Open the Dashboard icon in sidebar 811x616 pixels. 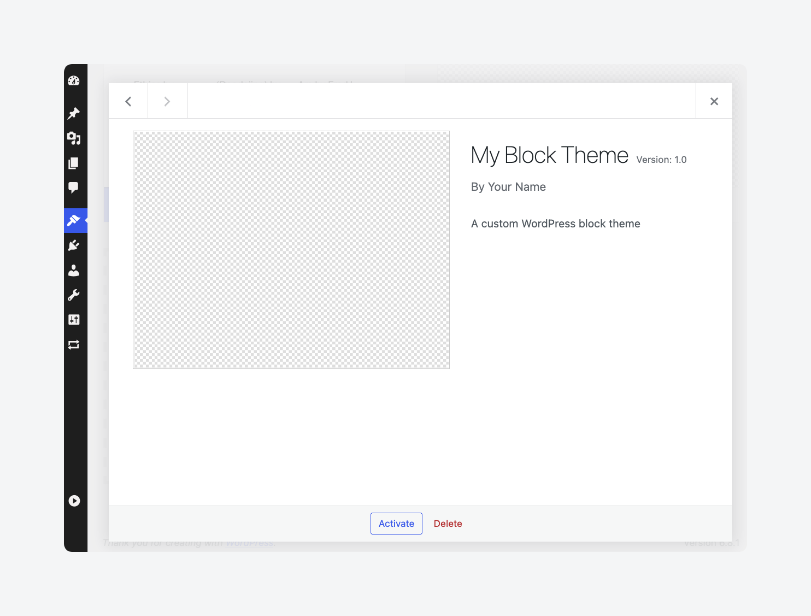74,81
